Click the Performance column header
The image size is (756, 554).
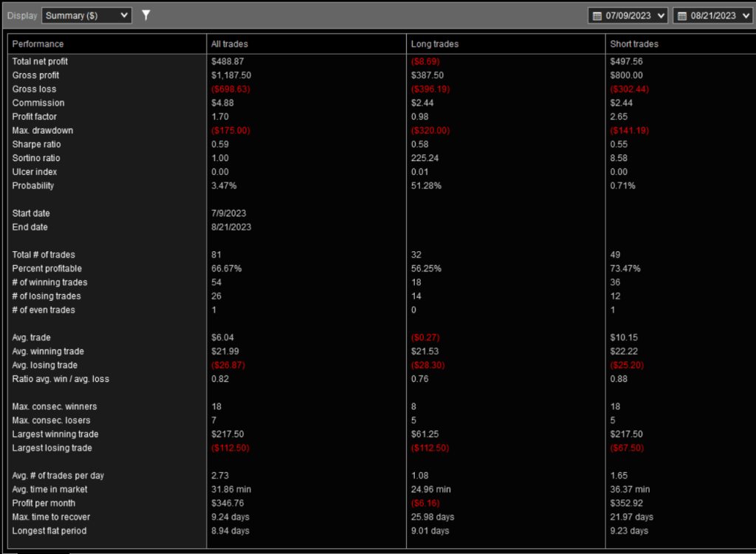pos(38,44)
